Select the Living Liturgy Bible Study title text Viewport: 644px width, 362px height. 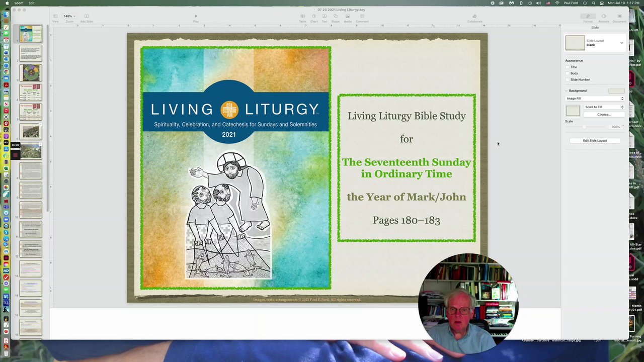407,116
